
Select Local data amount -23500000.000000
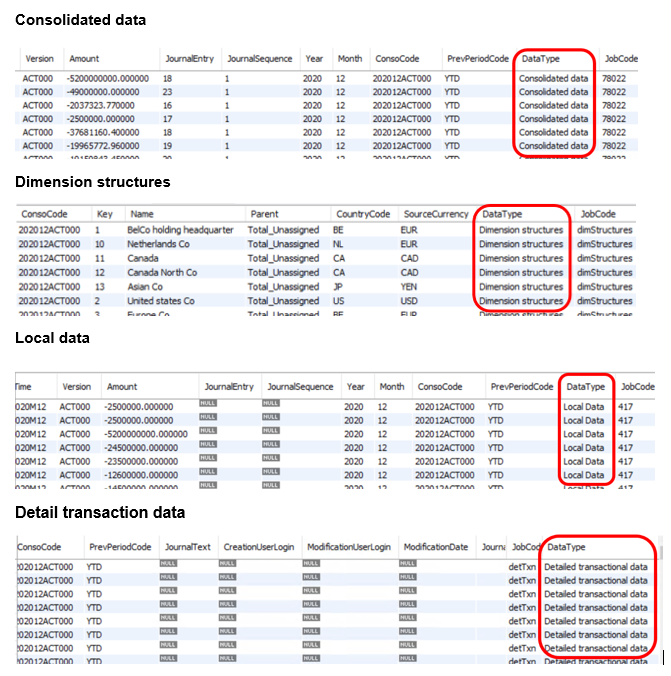pos(141,462)
